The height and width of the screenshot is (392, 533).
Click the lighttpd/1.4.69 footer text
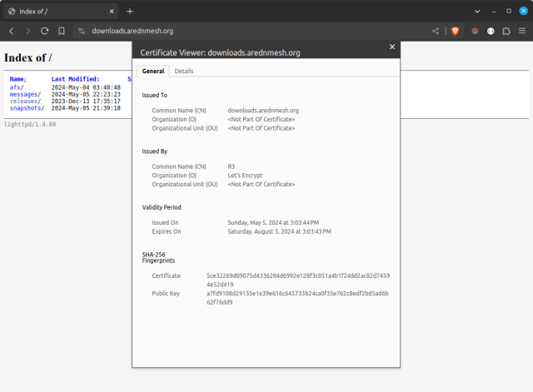pos(30,124)
